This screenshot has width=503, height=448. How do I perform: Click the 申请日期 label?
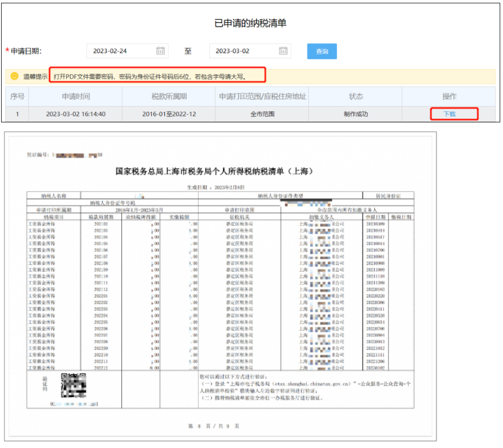click(x=26, y=51)
